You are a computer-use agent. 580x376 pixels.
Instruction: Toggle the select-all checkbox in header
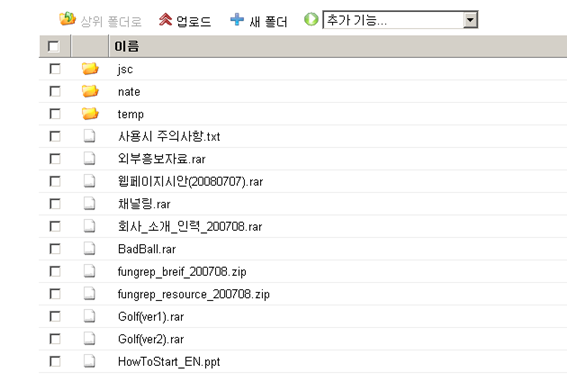click(x=53, y=46)
